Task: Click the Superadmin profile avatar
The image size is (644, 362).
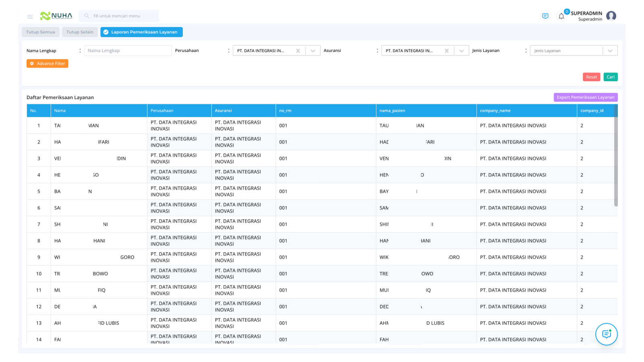Action: click(x=611, y=16)
